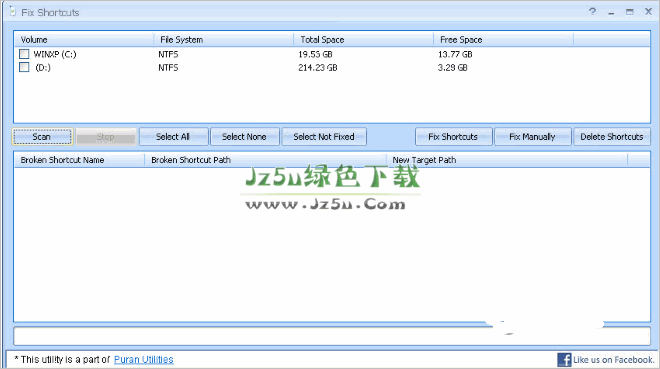Choose Select All
The width and height of the screenshot is (660, 369).
(x=173, y=137)
